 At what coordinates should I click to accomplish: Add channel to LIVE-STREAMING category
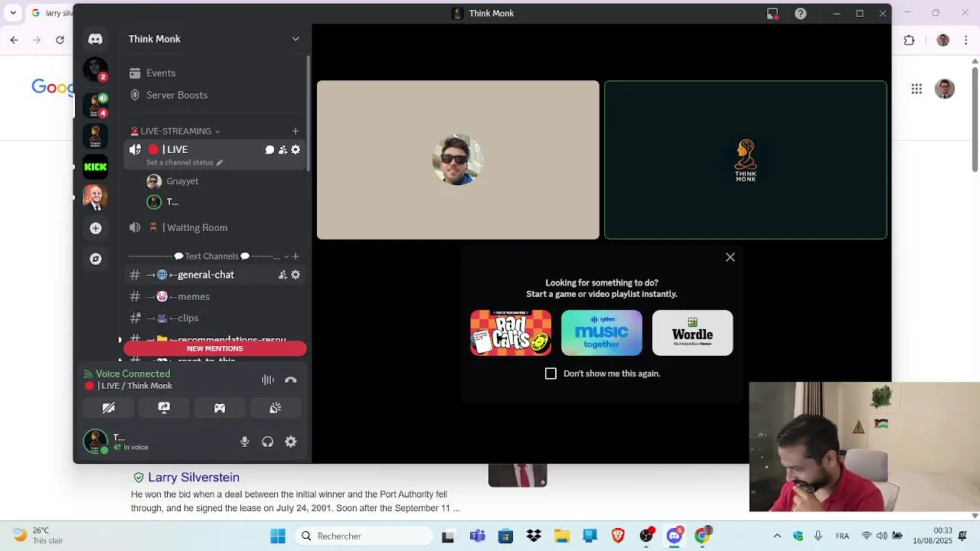click(x=296, y=131)
